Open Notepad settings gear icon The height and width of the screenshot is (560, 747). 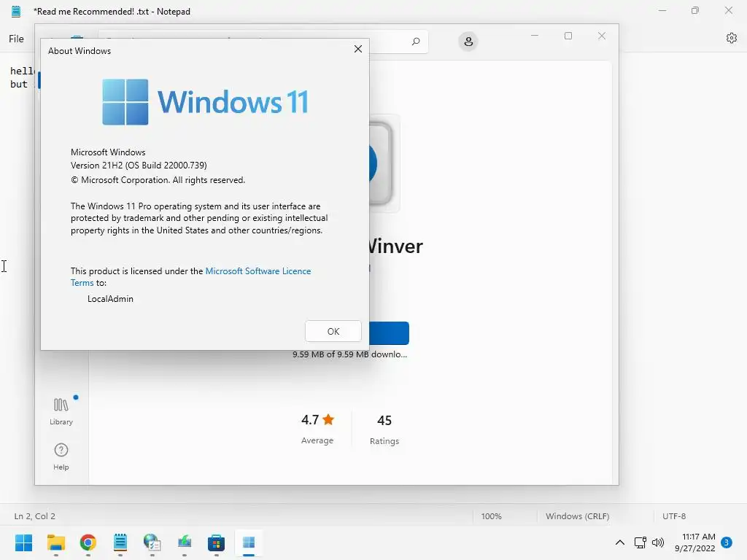point(731,38)
